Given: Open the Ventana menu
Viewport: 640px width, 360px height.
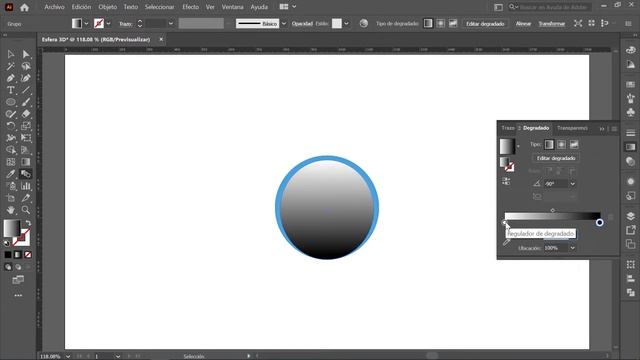Looking at the screenshot, I should (x=233, y=7).
